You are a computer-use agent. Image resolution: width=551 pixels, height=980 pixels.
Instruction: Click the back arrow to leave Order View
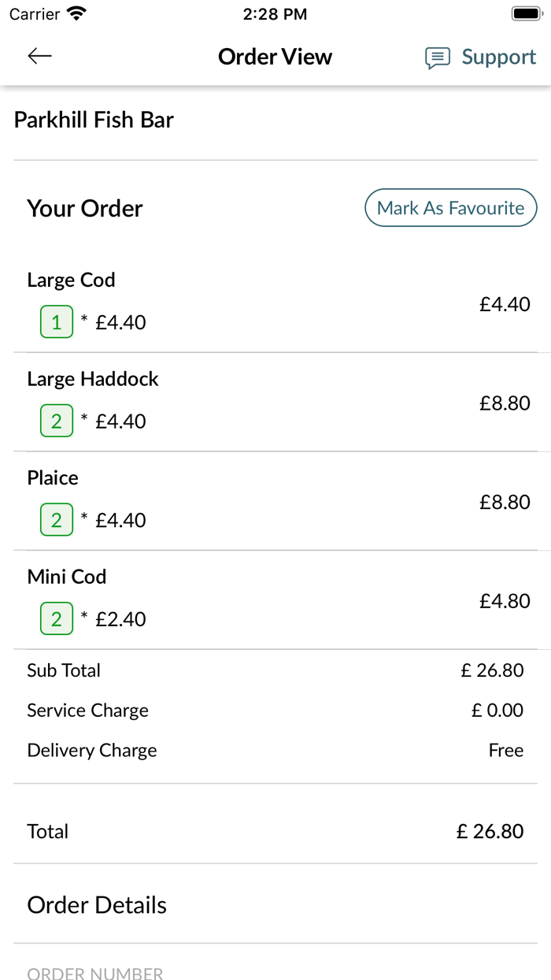point(39,56)
